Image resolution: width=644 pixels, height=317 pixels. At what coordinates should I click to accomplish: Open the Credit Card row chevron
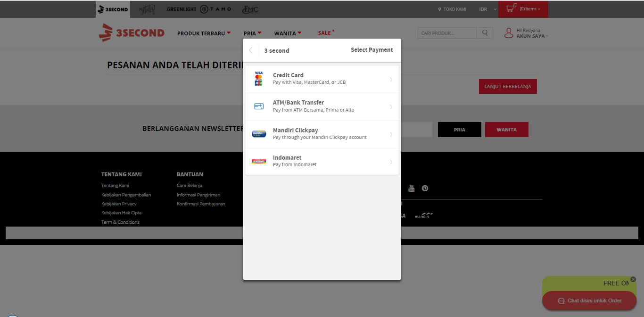tap(391, 80)
